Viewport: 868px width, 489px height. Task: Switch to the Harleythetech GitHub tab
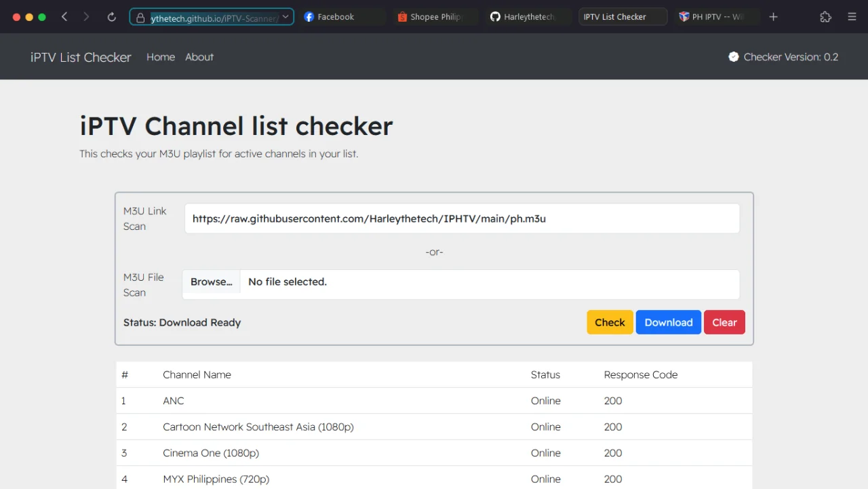(528, 17)
